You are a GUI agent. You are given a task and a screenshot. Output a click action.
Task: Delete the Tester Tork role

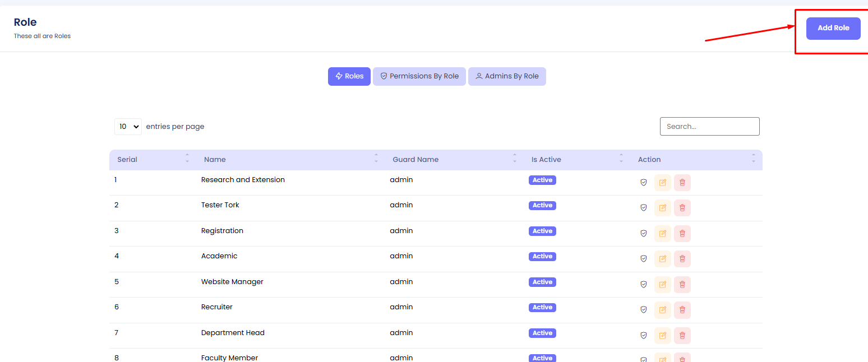[x=682, y=208]
